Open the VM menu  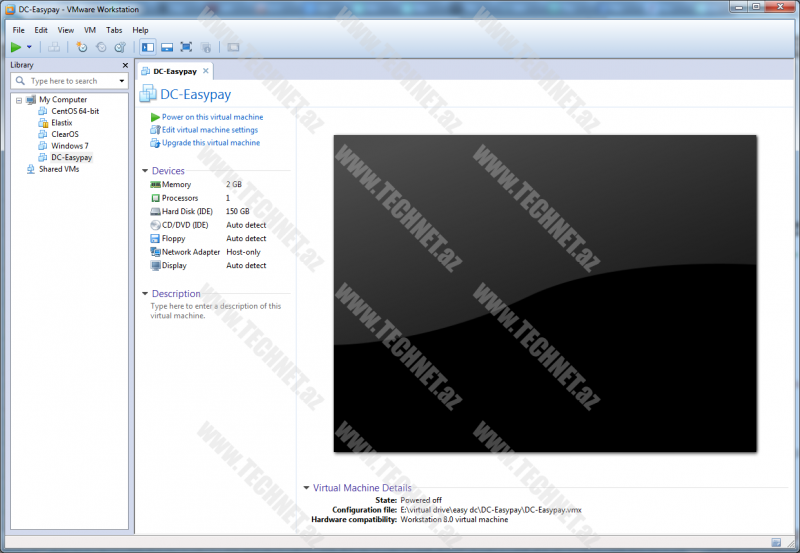coord(90,30)
